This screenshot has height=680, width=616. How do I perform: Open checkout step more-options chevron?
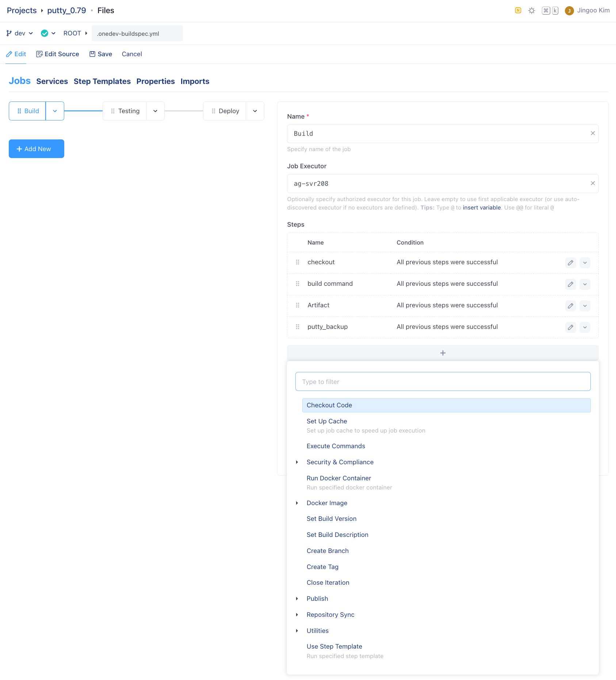585,262
